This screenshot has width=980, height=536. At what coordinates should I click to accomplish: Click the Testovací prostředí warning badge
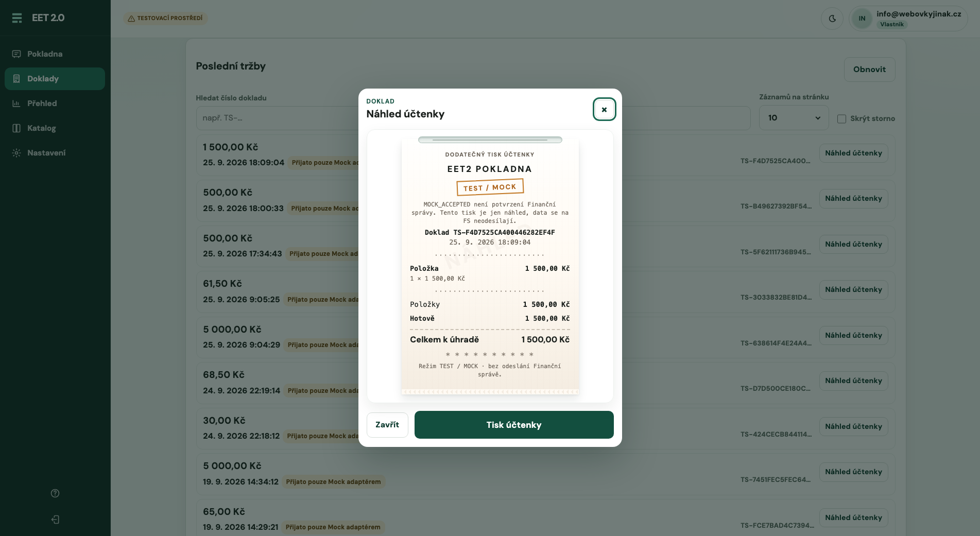coord(165,18)
